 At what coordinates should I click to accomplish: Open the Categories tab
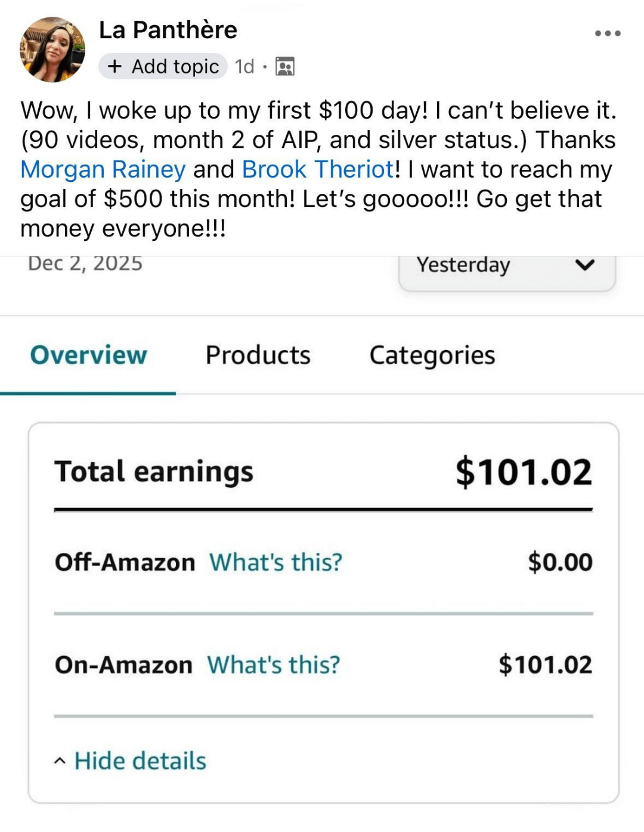pyautogui.click(x=432, y=355)
